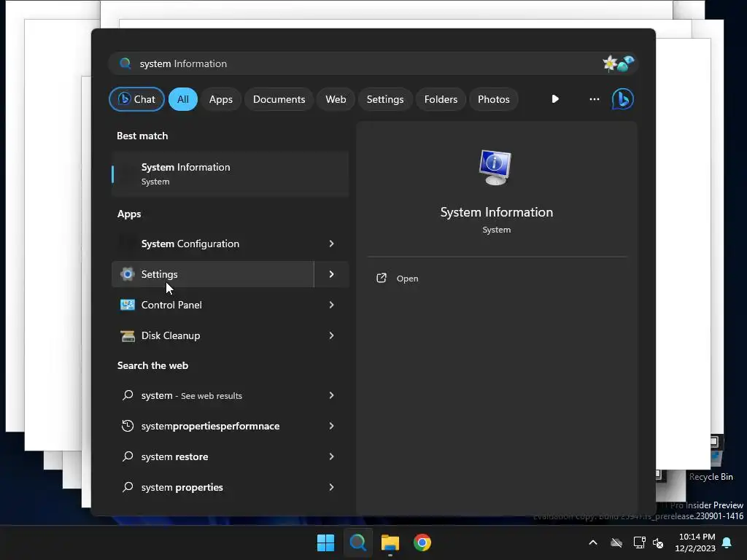This screenshot has height=560, width=747.
Task: Click the muted volume tray icon
Action: tap(658, 542)
